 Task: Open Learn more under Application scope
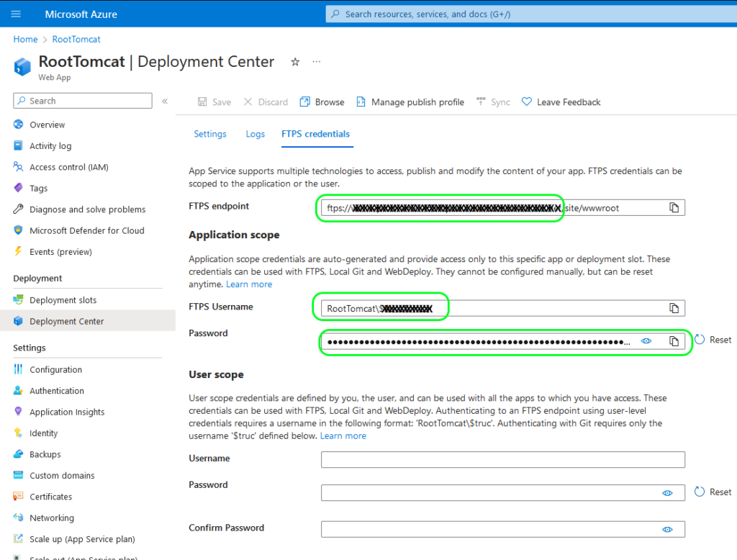pos(249,284)
